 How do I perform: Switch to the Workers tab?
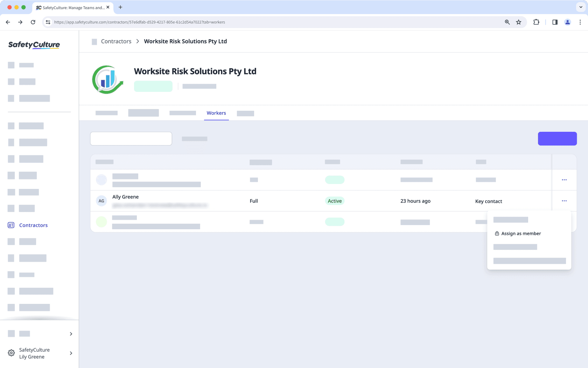(216, 113)
